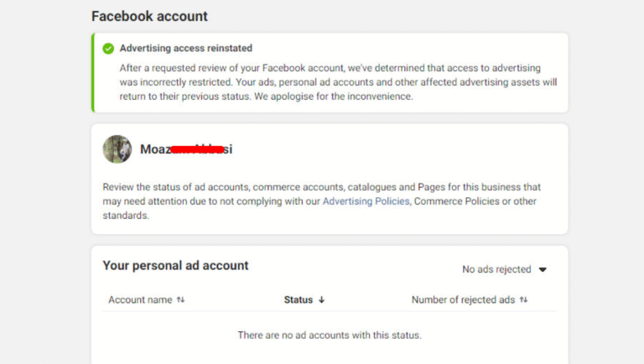Click the no ad accounts status message
Screen dimensions: 644x364
coord(330,335)
